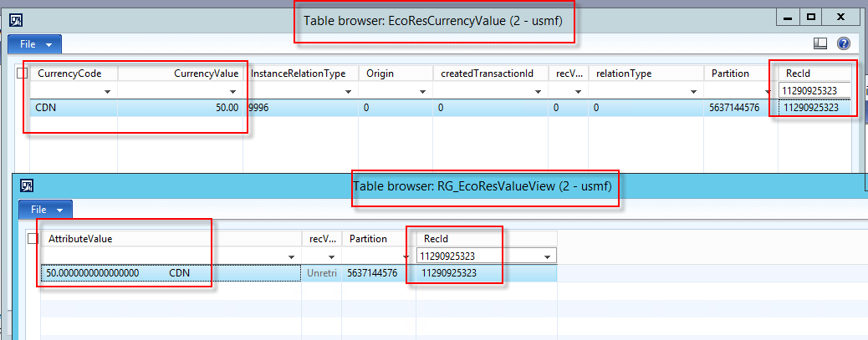Open the CurrencyValue column filter dropdown
868x340 pixels.
click(232, 91)
